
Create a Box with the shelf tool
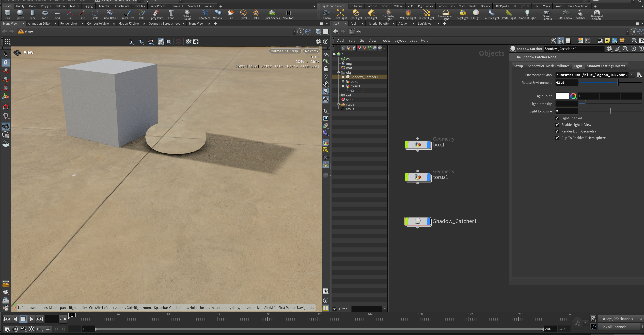pyautogui.click(x=8, y=14)
